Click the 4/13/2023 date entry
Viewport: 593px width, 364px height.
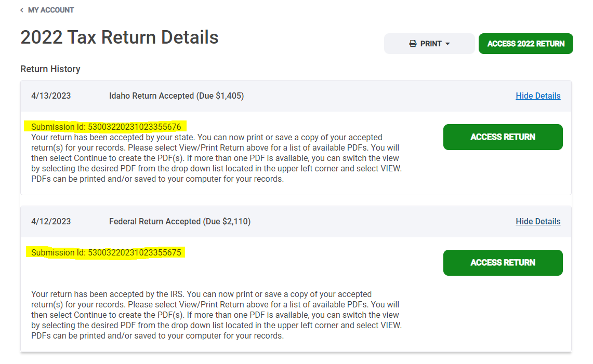tap(51, 96)
